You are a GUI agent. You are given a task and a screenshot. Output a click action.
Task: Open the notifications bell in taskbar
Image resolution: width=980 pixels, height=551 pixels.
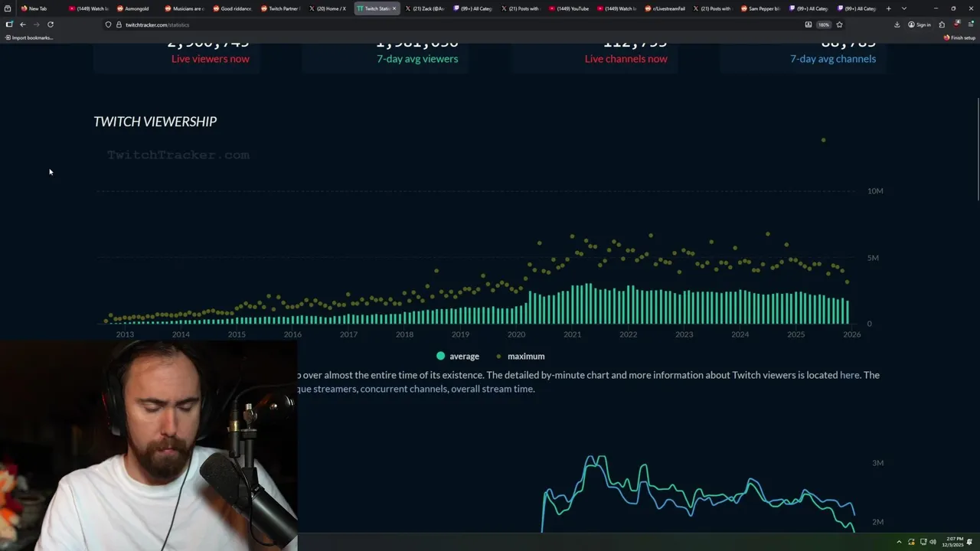coord(971,542)
